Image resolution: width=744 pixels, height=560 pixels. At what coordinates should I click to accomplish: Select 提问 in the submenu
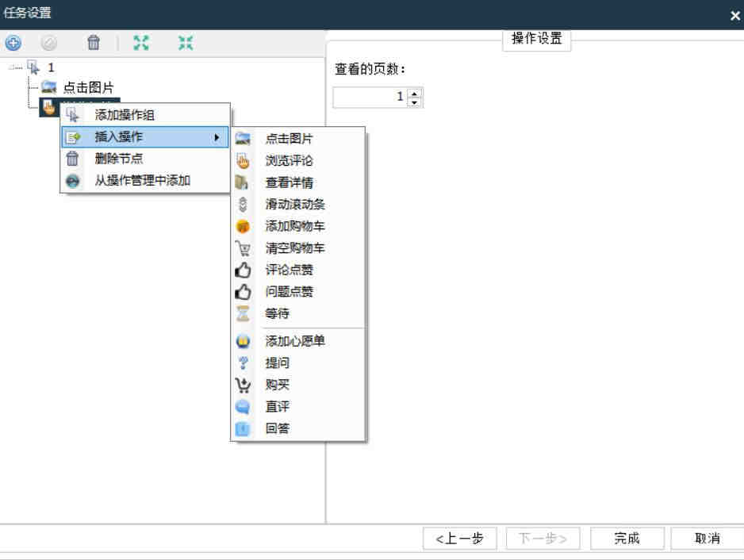(298, 362)
